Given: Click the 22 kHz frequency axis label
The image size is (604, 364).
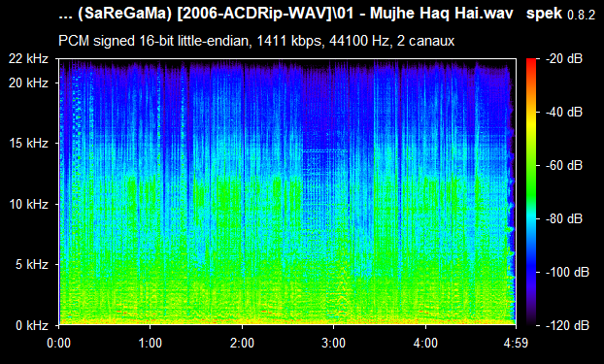Looking at the screenshot, I should (x=29, y=59).
